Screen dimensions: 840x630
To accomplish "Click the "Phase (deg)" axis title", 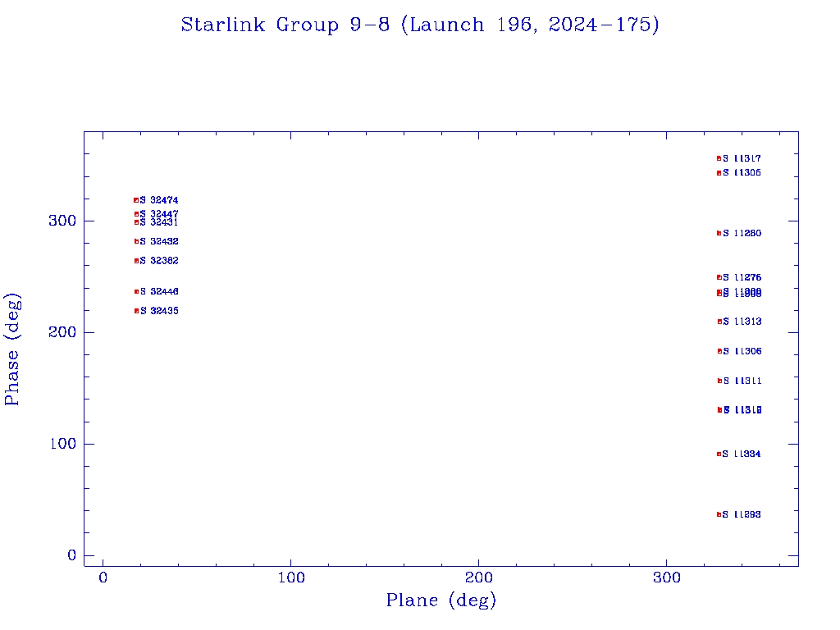I will pos(12,349).
